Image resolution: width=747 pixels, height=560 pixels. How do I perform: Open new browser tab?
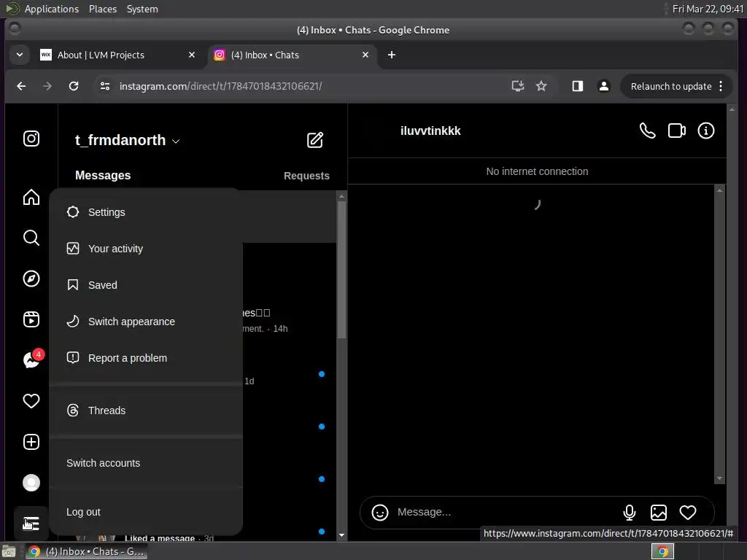392,55
